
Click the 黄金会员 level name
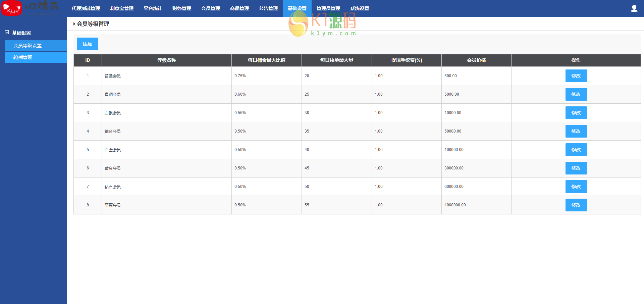[x=113, y=168]
